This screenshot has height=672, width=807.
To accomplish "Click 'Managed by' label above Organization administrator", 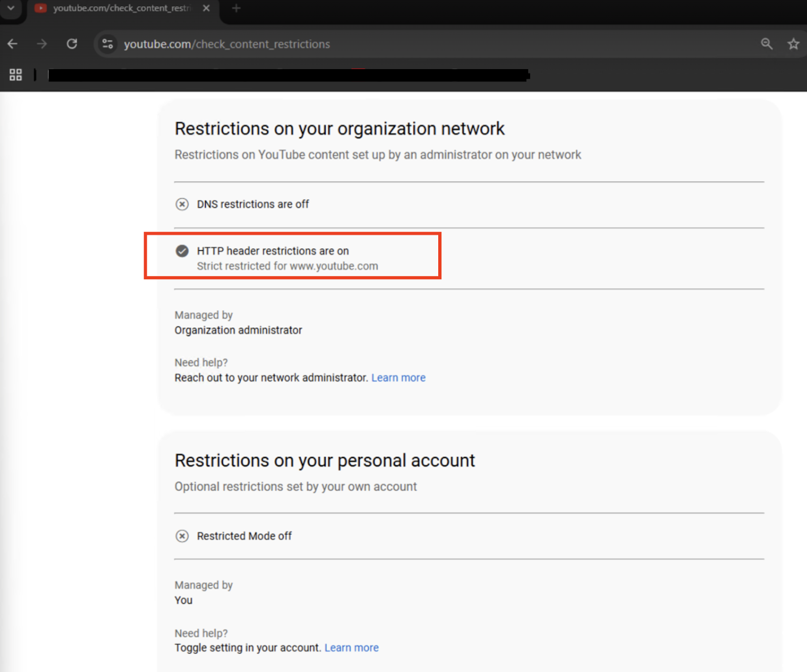I will [203, 315].
